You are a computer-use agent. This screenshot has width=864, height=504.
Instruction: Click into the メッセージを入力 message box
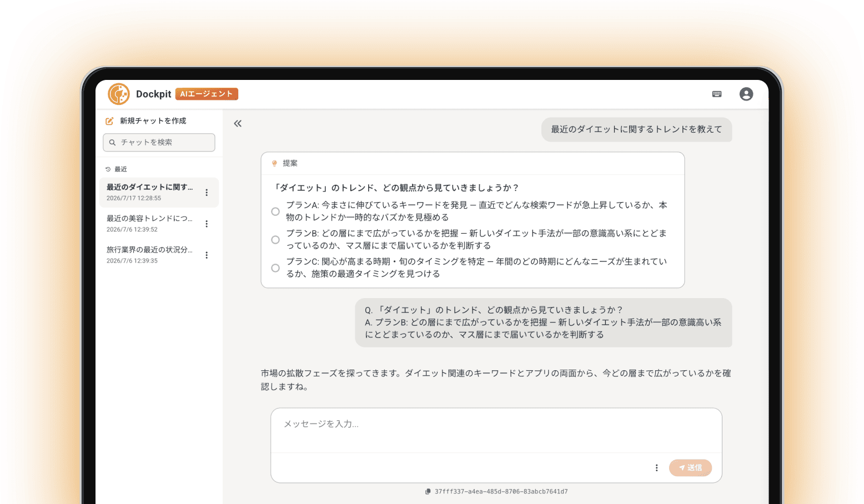pos(496,431)
